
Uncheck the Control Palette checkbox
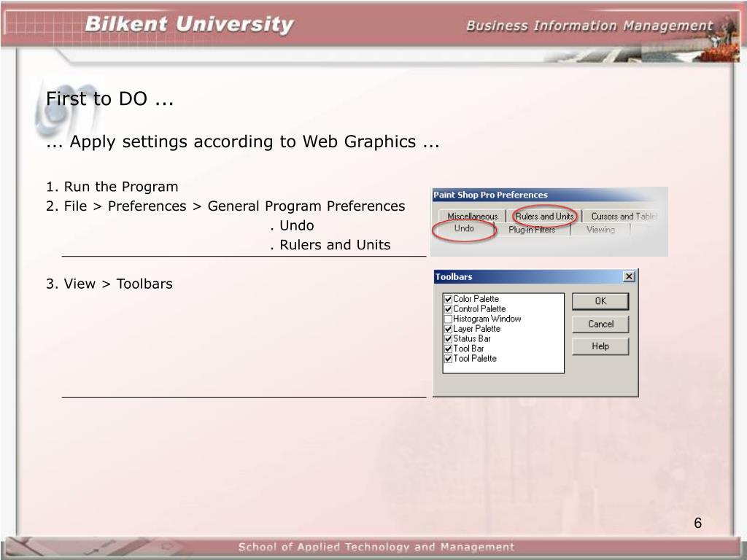click(448, 309)
